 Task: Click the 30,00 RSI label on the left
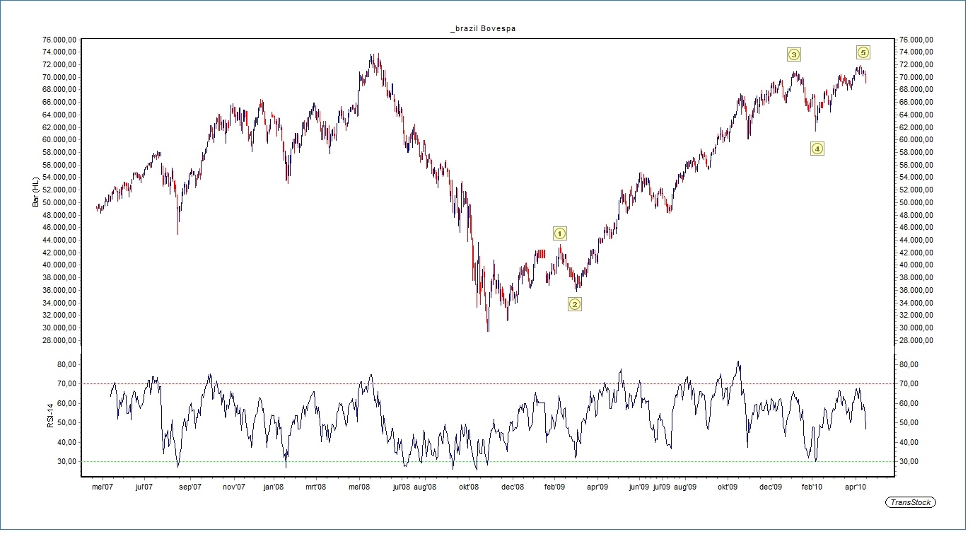click(x=66, y=461)
